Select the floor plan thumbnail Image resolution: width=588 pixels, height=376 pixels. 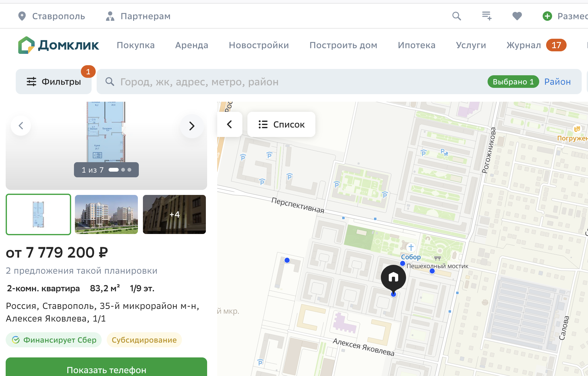(x=38, y=214)
